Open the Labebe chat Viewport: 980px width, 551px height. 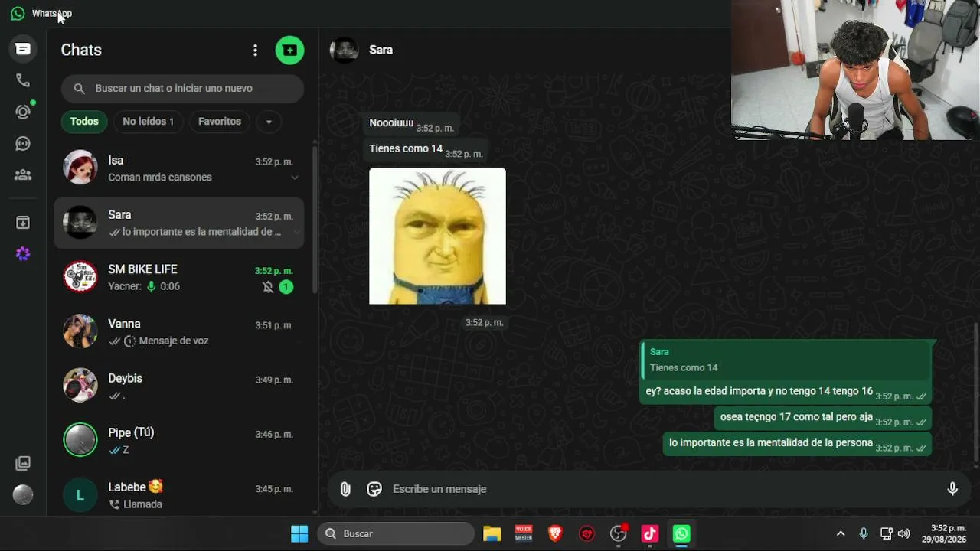pos(178,494)
